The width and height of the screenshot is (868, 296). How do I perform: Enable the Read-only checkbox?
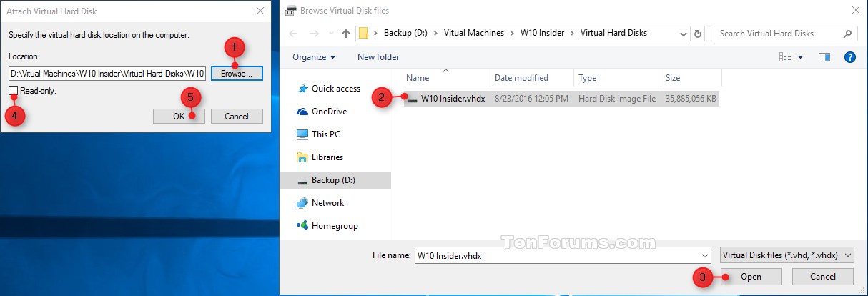pos(13,91)
